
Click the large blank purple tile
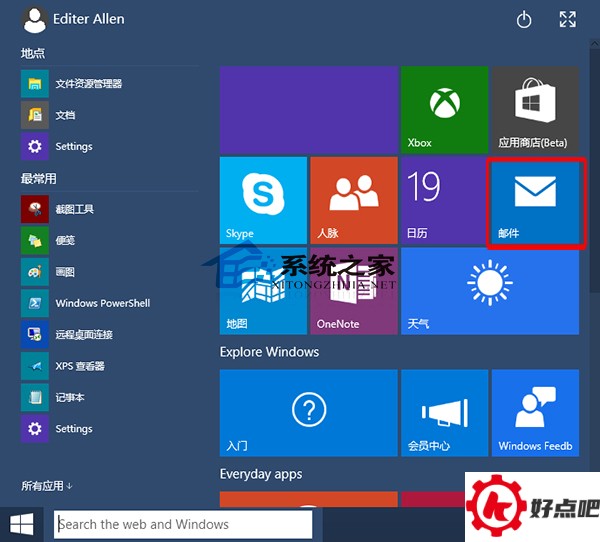[308, 110]
